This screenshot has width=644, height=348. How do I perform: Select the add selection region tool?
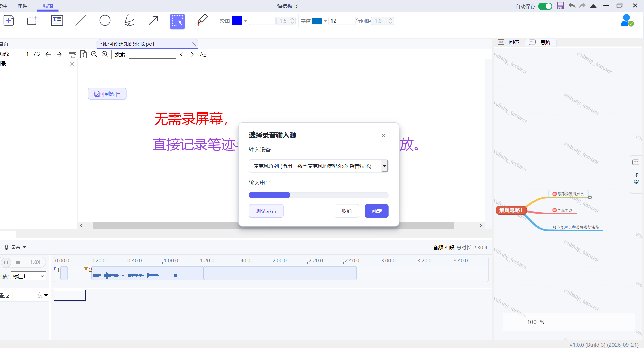pyautogui.click(x=32, y=21)
